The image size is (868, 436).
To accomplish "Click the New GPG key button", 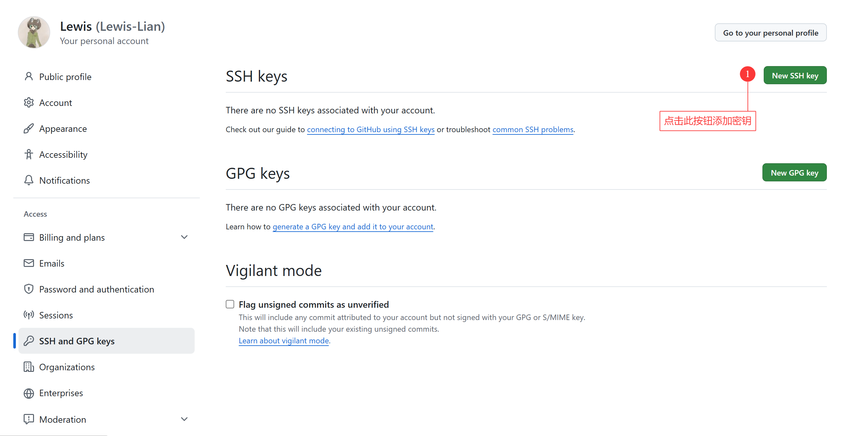I will coord(794,173).
